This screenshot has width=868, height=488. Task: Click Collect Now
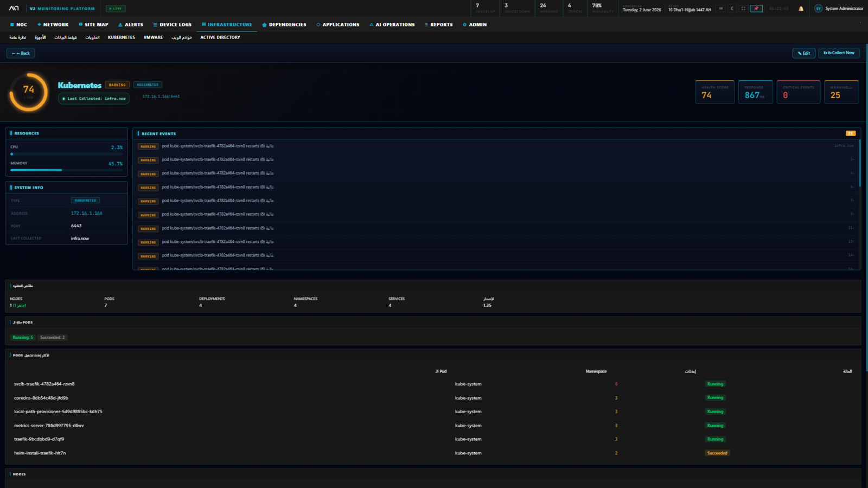pyautogui.click(x=839, y=53)
